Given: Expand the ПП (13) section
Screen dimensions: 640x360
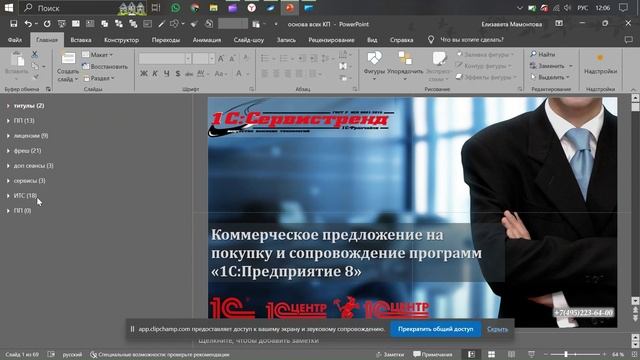Looking at the screenshot, I should coord(8,120).
